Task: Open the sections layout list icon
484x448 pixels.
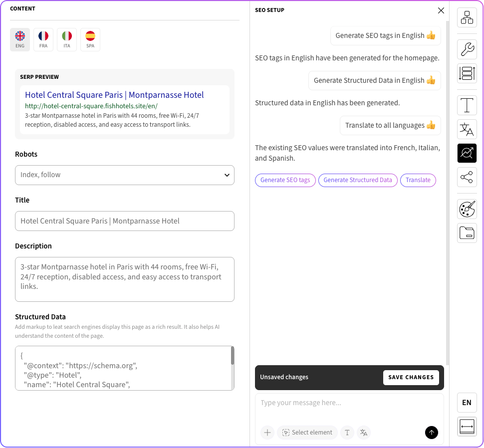Action: click(467, 73)
